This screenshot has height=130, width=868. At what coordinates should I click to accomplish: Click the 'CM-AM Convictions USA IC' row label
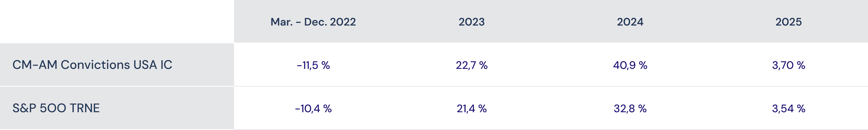tap(92, 65)
